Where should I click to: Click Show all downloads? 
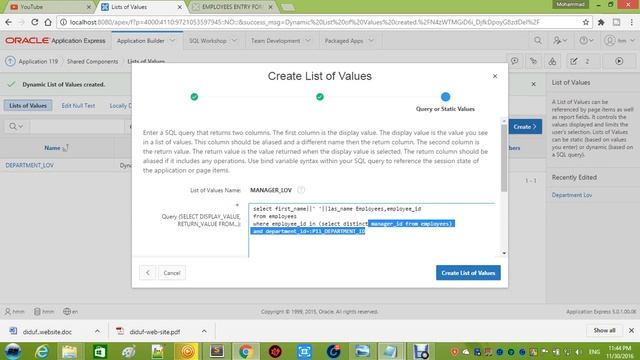tap(604, 330)
